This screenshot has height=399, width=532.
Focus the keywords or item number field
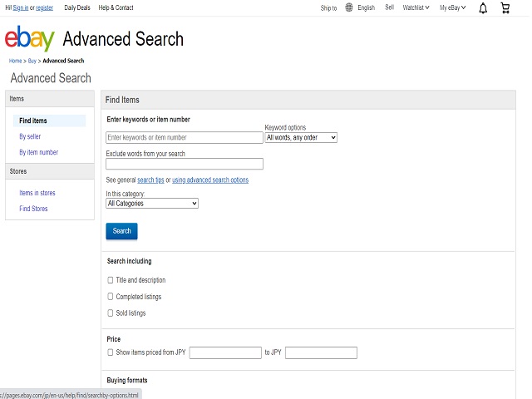[185, 137]
